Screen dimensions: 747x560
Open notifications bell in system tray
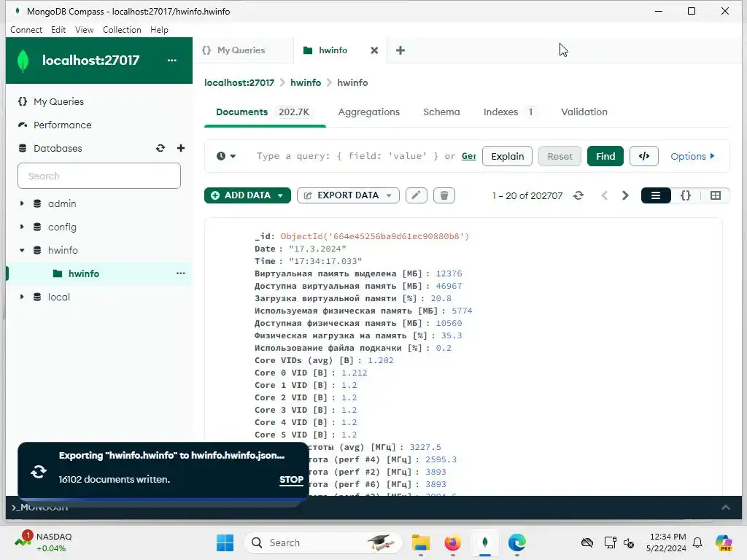[697, 542]
